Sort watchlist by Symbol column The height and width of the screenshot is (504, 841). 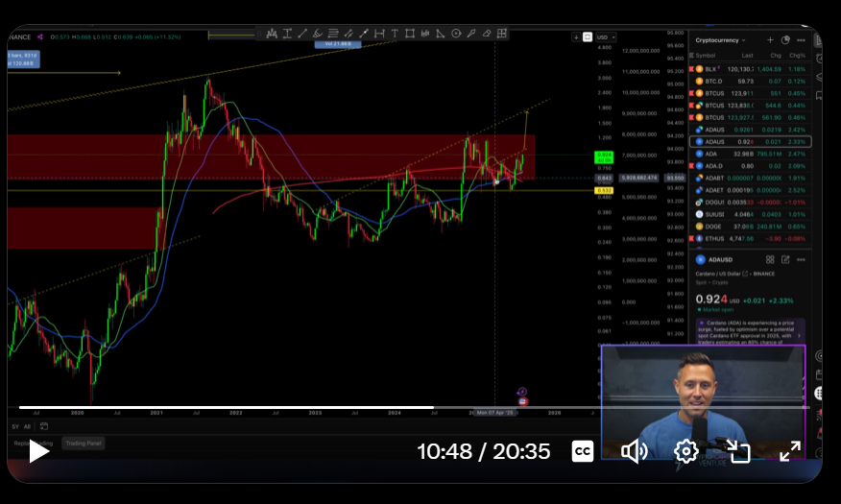point(706,56)
